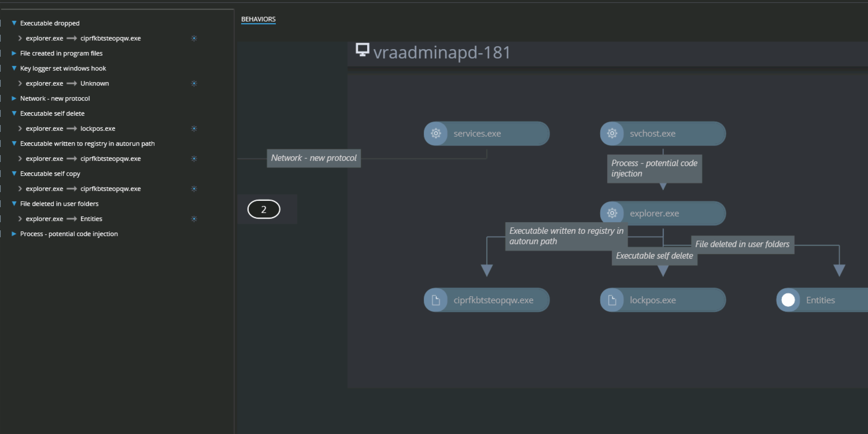Collapse the Executable dropped behavior group
Screen dimensions: 868x434
point(13,23)
